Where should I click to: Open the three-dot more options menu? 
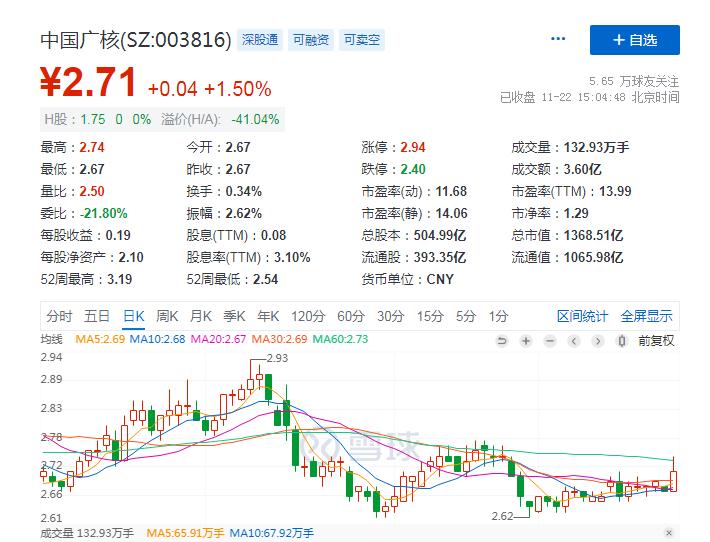558,39
